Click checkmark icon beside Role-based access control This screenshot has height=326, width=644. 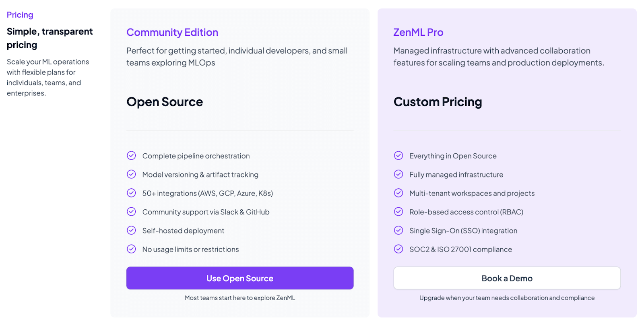[x=398, y=212]
